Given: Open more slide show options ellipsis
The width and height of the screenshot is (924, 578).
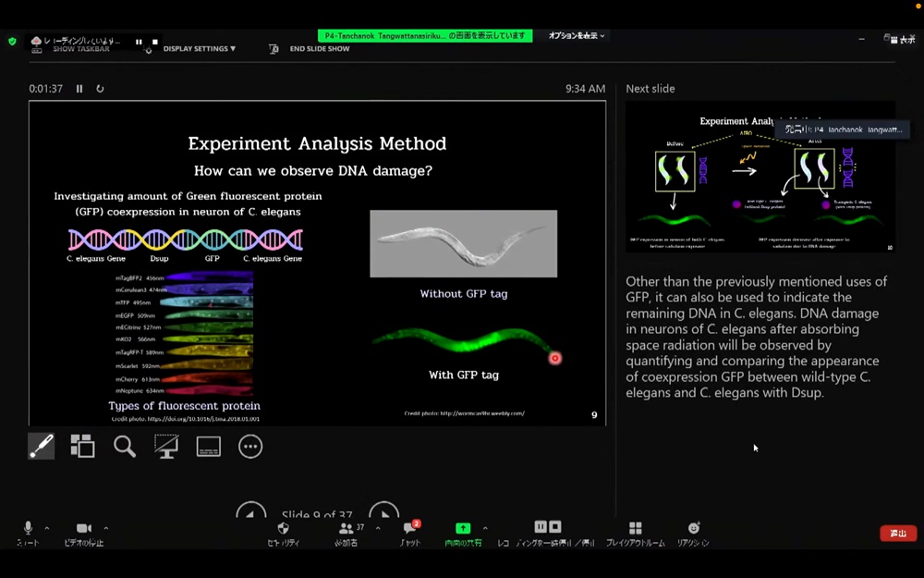Looking at the screenshot, I should [250, 447].
